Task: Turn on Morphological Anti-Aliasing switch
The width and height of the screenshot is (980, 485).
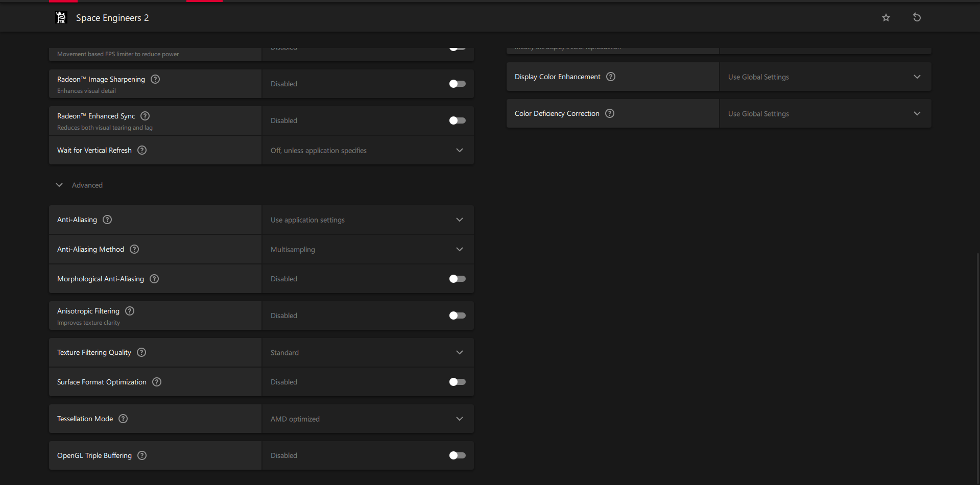Action: pos(457,279)
